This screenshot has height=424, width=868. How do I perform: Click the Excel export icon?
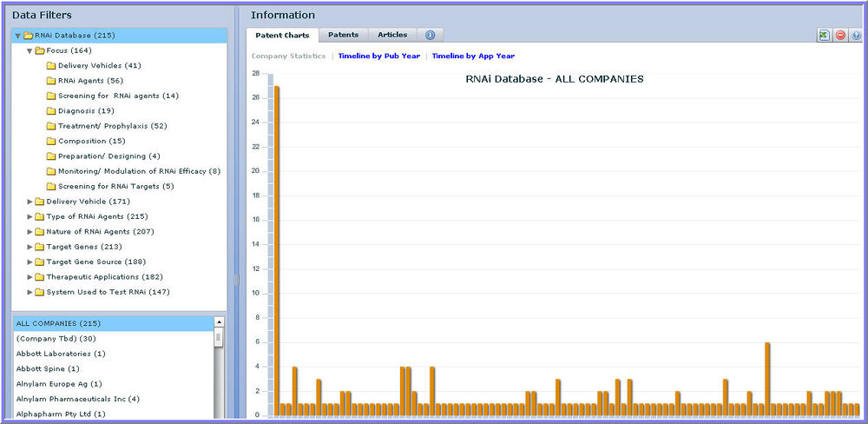(824, 36)
